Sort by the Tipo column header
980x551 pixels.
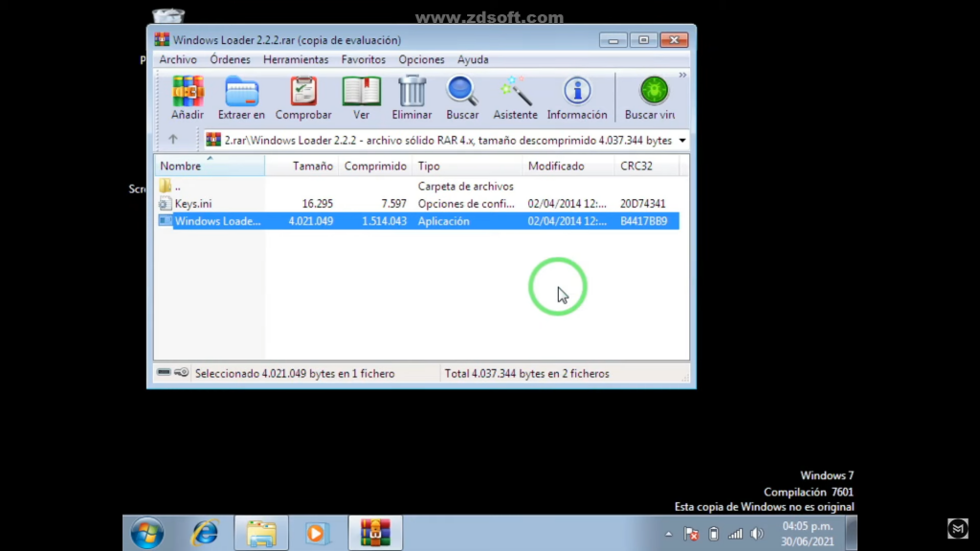coord(467,165)
